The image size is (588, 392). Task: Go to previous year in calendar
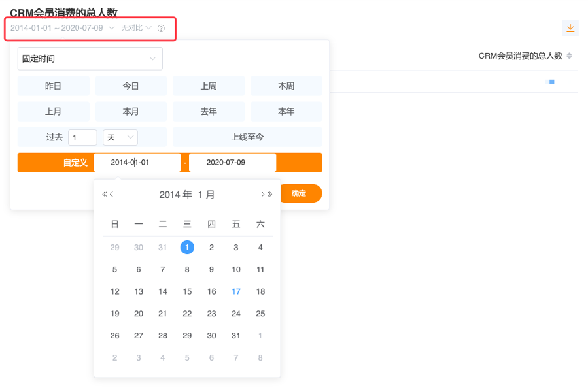[105, 194]
